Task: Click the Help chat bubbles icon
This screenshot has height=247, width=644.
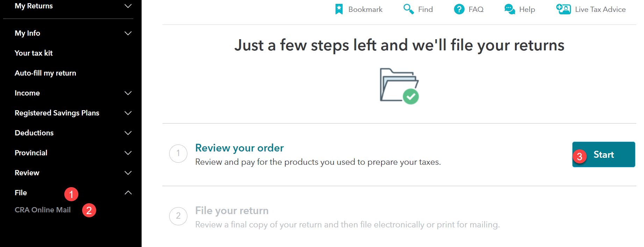Action: (509, 9)
